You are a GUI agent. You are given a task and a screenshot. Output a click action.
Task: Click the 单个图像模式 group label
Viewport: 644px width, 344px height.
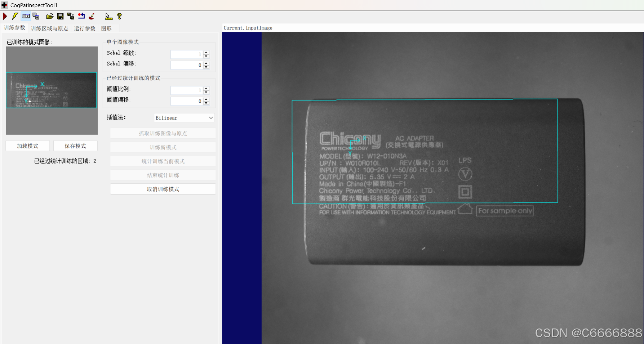(x=123, y=42)
